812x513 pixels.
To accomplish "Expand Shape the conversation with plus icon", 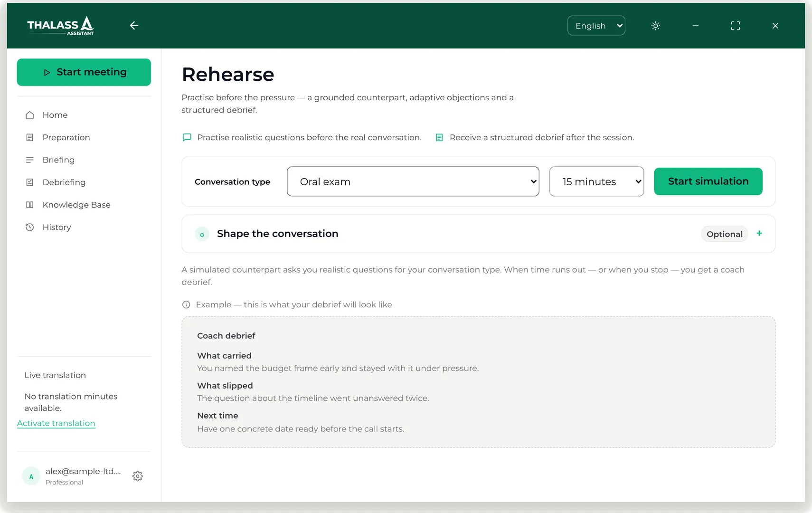I will [759, 233].
